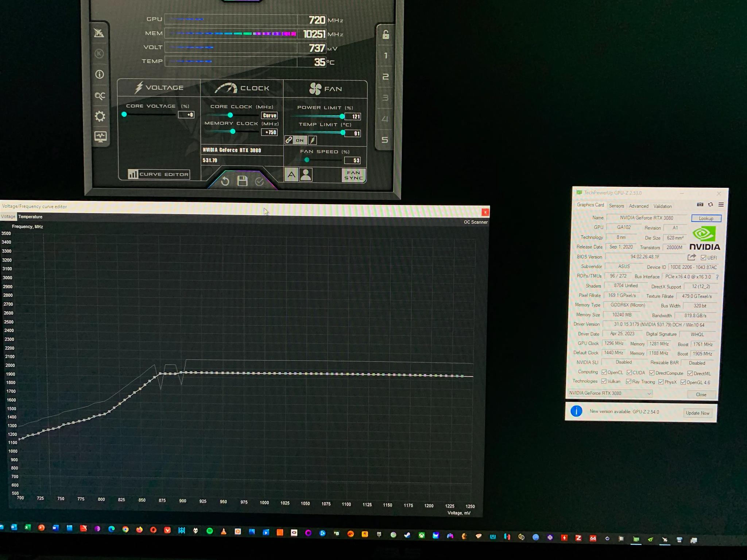
Task: Click the Bus Interface question mark in GPU-Z
Action: click(x=717, y=277)
